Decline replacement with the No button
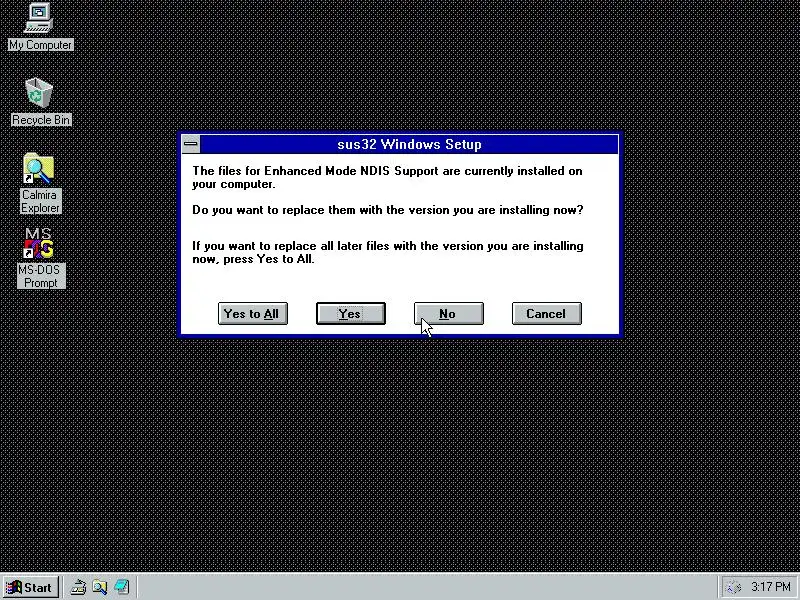 click(448, 313)
